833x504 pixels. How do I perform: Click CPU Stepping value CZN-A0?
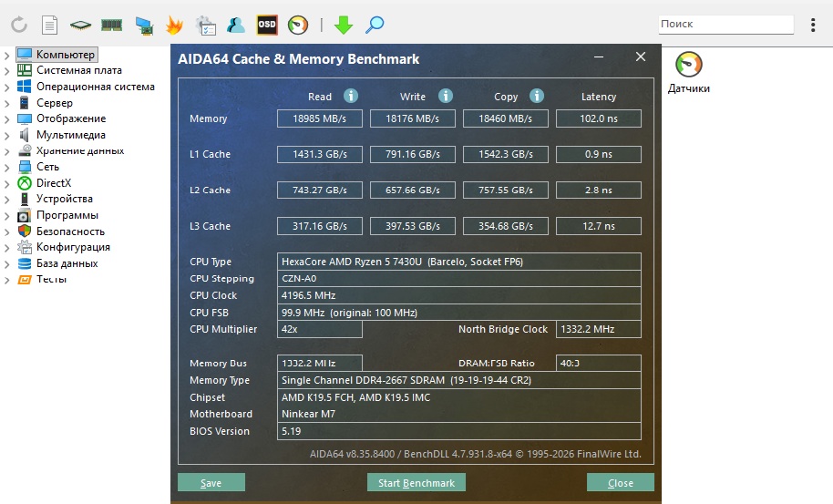459,278
